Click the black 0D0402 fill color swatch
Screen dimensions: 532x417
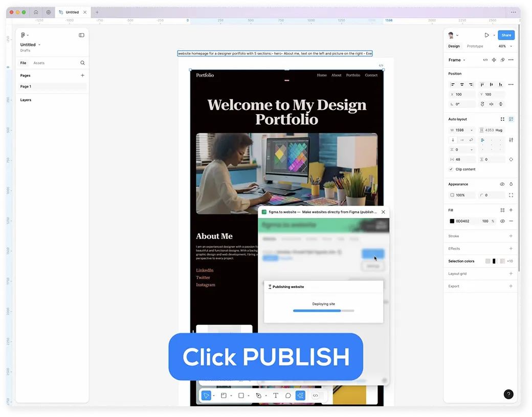452,221
